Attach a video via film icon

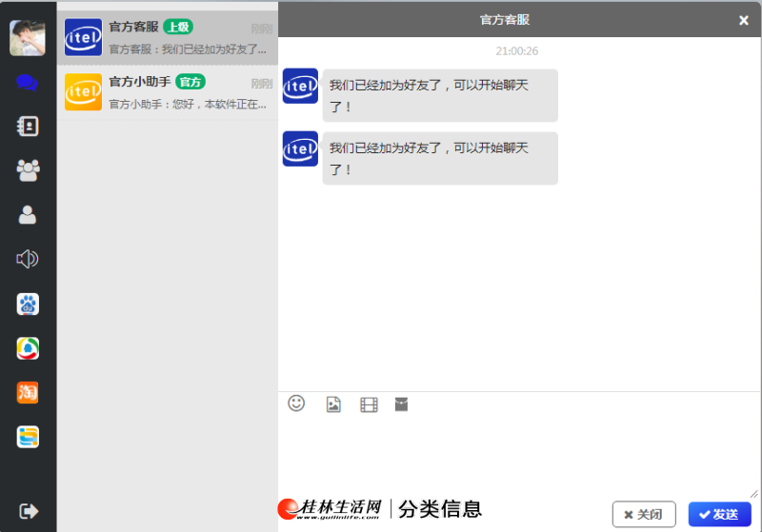click(x=369, y=404)
